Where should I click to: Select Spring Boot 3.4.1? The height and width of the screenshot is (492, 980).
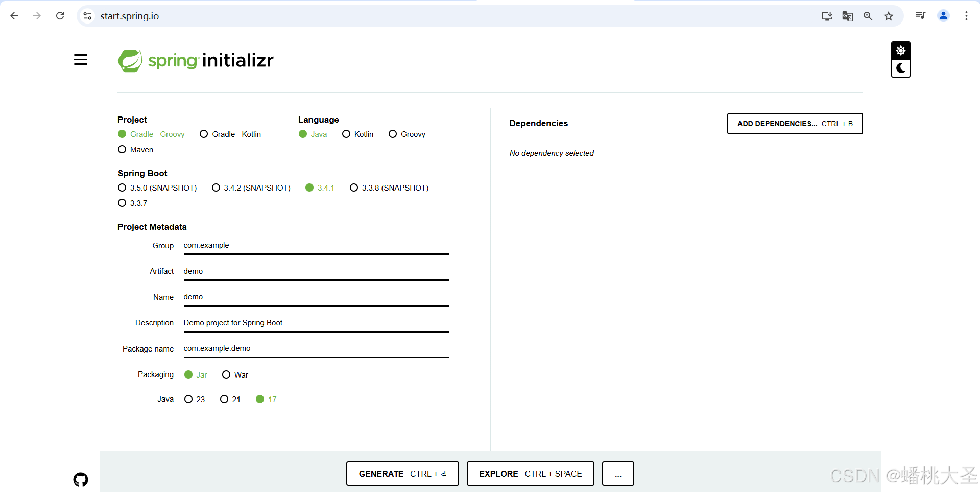[x=320, y=188]
